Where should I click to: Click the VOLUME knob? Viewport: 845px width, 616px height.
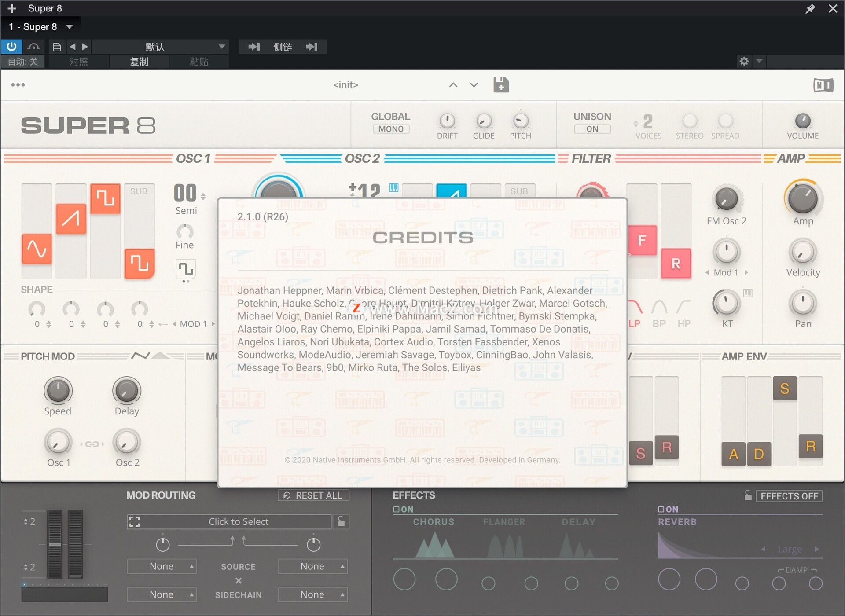[803, 121]
